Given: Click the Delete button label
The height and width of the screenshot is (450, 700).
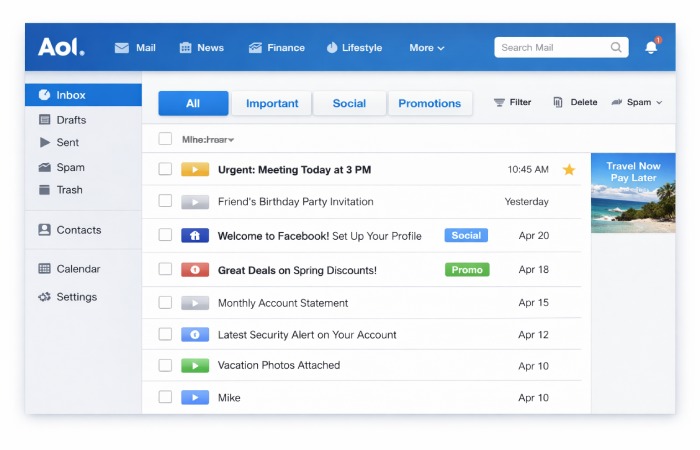Looking at the screenshot, I should (x=583, y=102).
